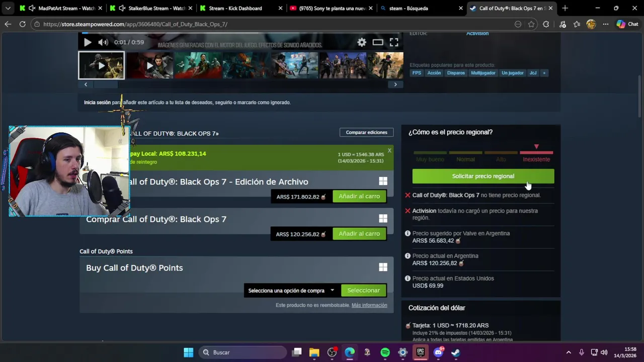The image size is (644, 362).
Task: Switch to StalkerBlue Stream tab
Action: pos(151,9)
